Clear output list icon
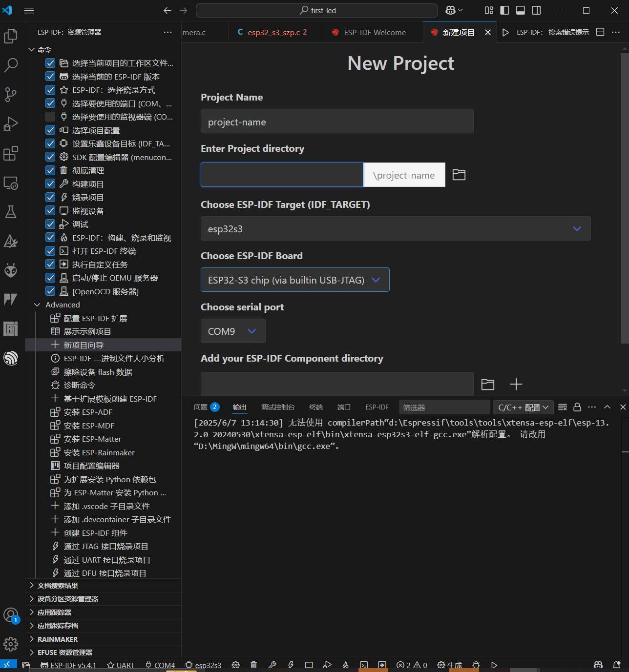The height and width of the screenshot is (672, 629). coord(563,407)
